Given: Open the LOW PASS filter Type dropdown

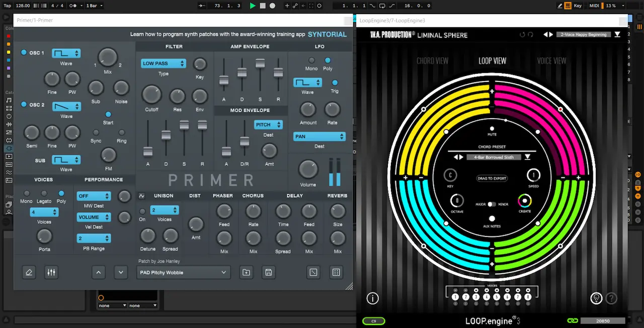Looking at the screenshot, I should (x=164, y=63).
